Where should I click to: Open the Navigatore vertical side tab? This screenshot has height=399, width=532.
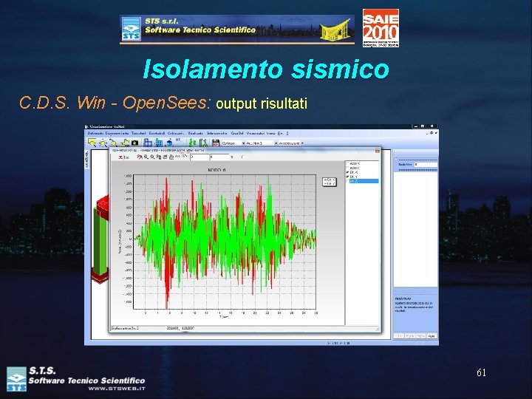click(x=86, y=160)
